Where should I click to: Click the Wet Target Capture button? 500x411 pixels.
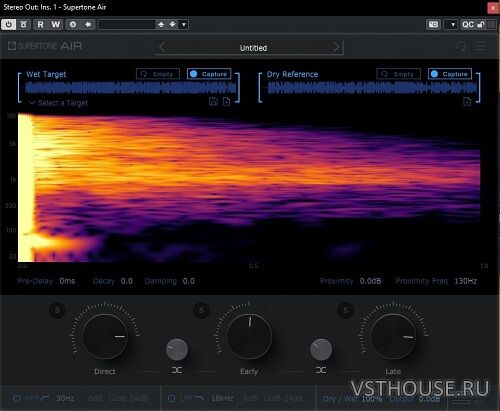[x=209, y=74]
